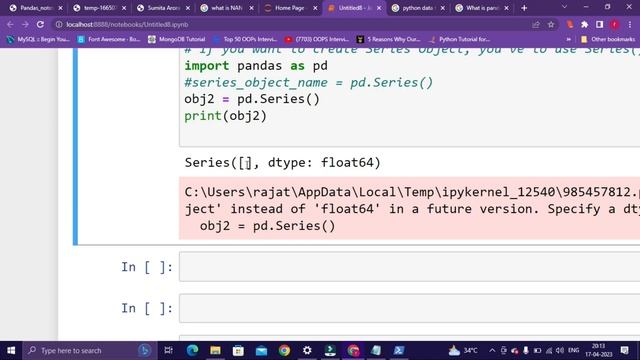640x360 pixels.
Task: Open the Brave shields extension icon
Action: coord(570,24)
